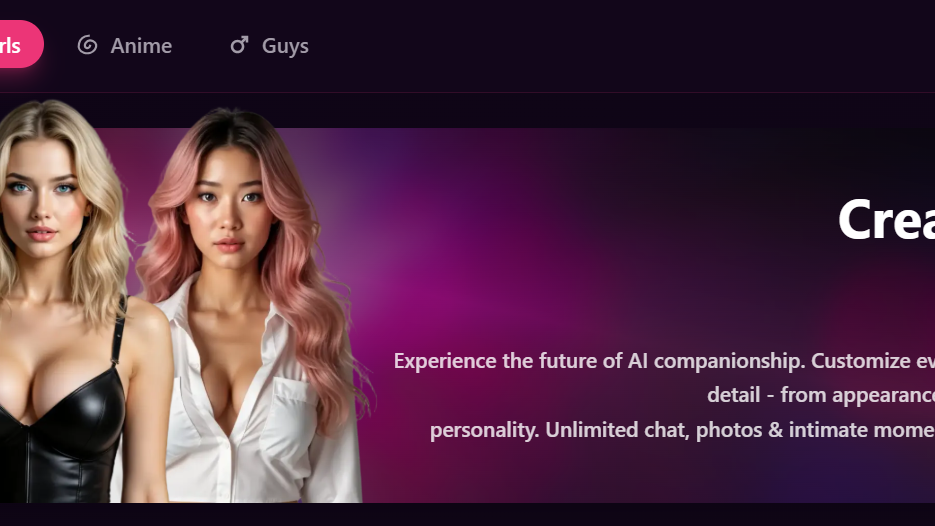Click the 'detail - from appearance' text line
The image size is (935, 526).
pyautogui.click(x=821, y=395)
